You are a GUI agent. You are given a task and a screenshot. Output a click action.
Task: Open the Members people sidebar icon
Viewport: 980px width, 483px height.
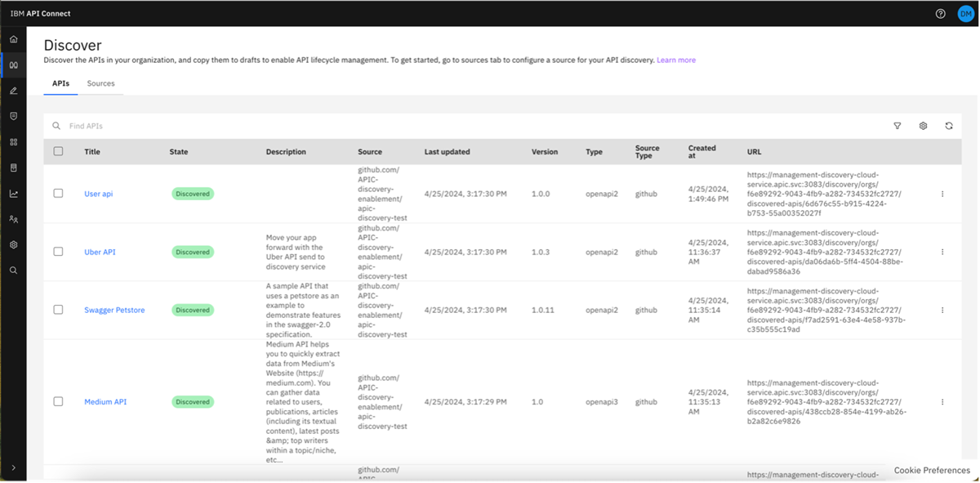[x=13, y=219]
